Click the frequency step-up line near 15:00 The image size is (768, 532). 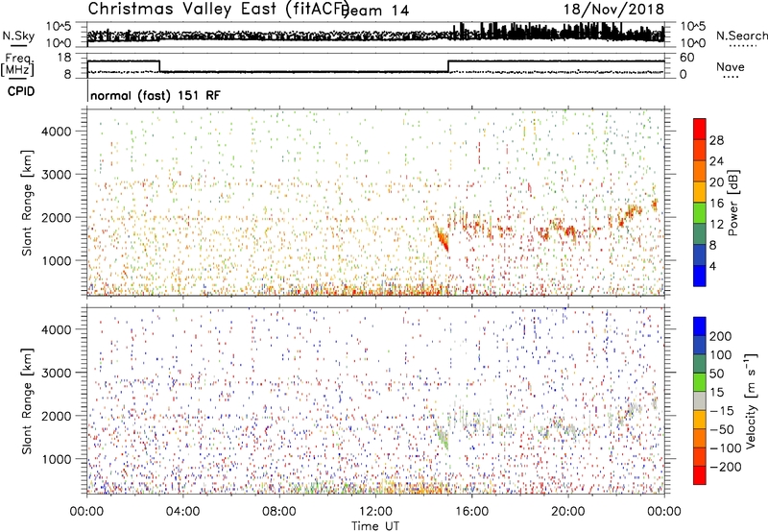pyautogui.click(x=448, y=66)
